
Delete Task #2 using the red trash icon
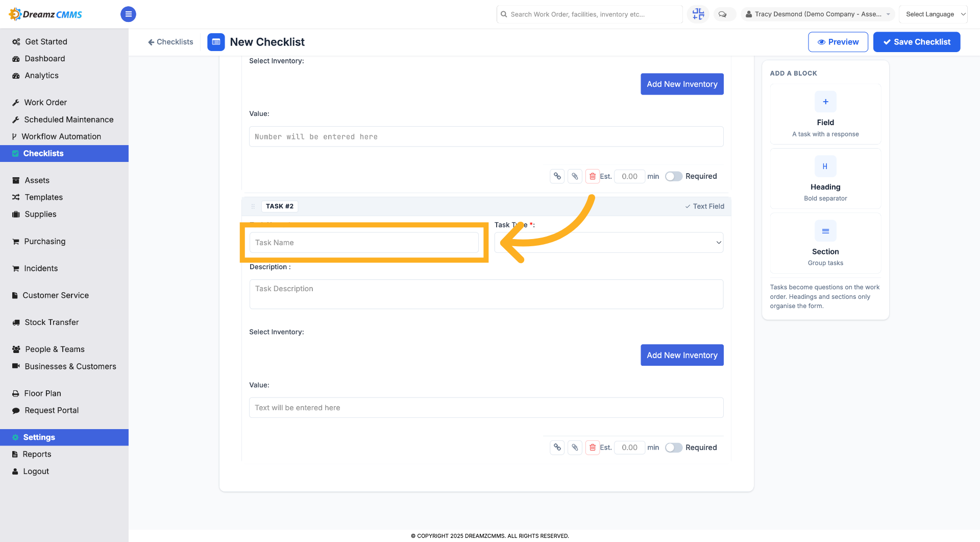click(x=592, y=447)
